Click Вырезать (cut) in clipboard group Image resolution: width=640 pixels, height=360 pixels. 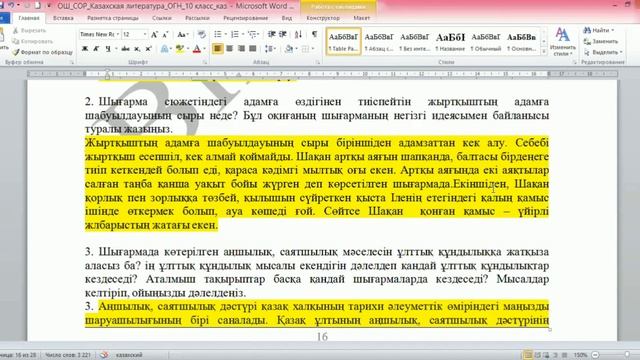pyautogui.click(x=29, y=31)
